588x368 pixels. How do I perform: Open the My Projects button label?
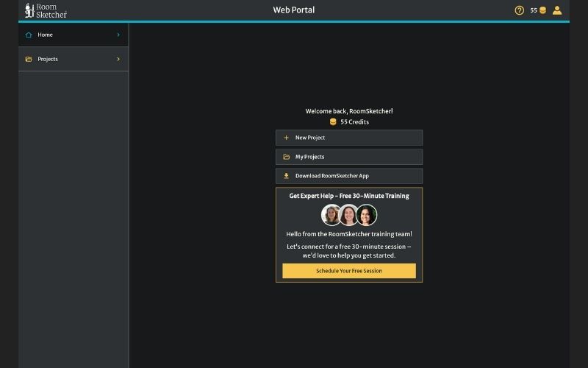tap(309, 157)
